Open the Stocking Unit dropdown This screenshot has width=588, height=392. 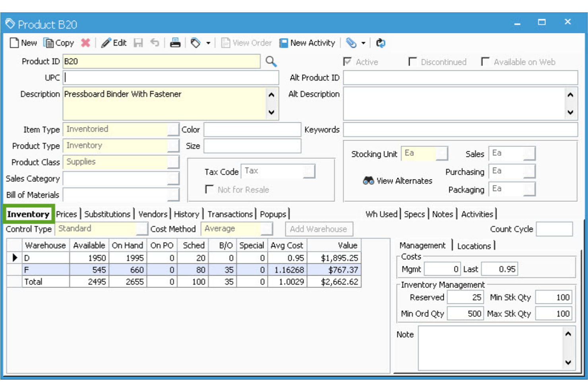click(x=442, y=154)
